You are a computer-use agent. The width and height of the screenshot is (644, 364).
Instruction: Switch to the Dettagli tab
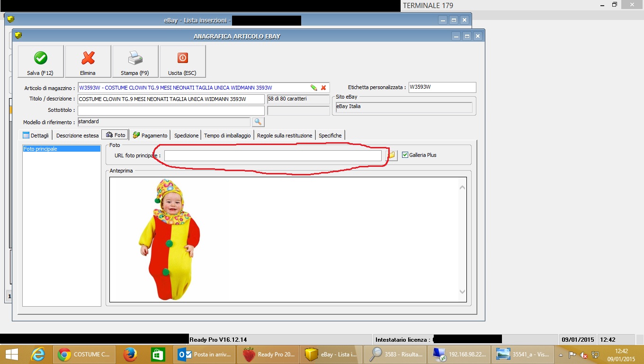(x=36, y=135)
